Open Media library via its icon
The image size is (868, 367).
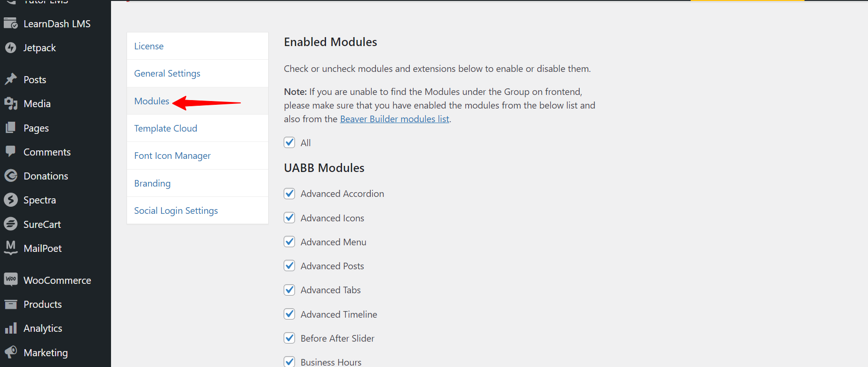(10, 103)
